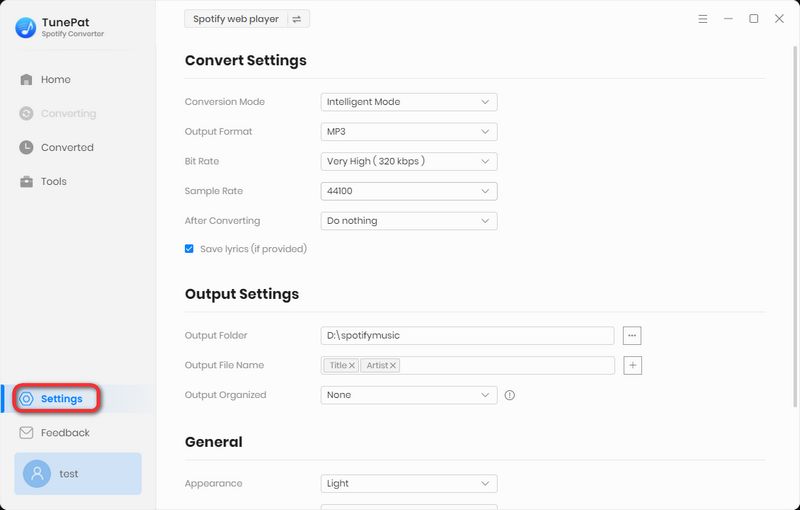Viewport: 800px width, 510px height.
Task: Browse output folder with the ellipsis button
Action: click(632, 336)
